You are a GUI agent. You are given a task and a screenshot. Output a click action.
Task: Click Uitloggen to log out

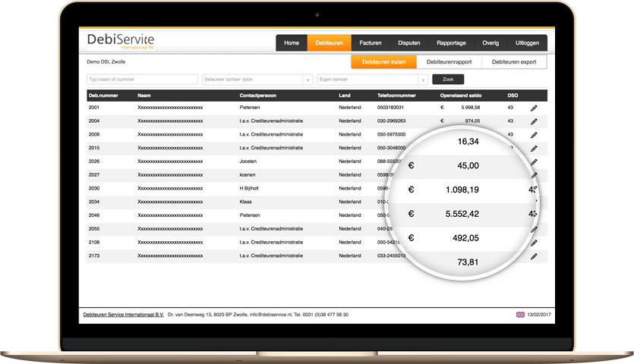(527, 43)
